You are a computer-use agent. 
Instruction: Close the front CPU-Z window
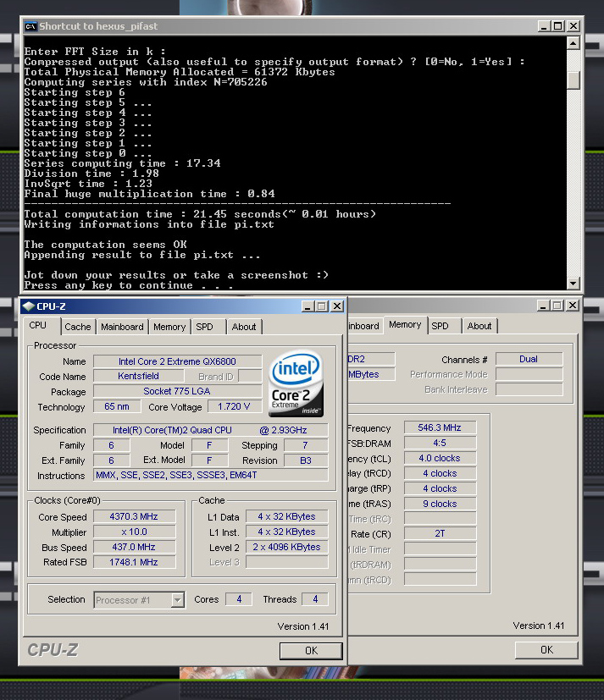coord(337,306)
